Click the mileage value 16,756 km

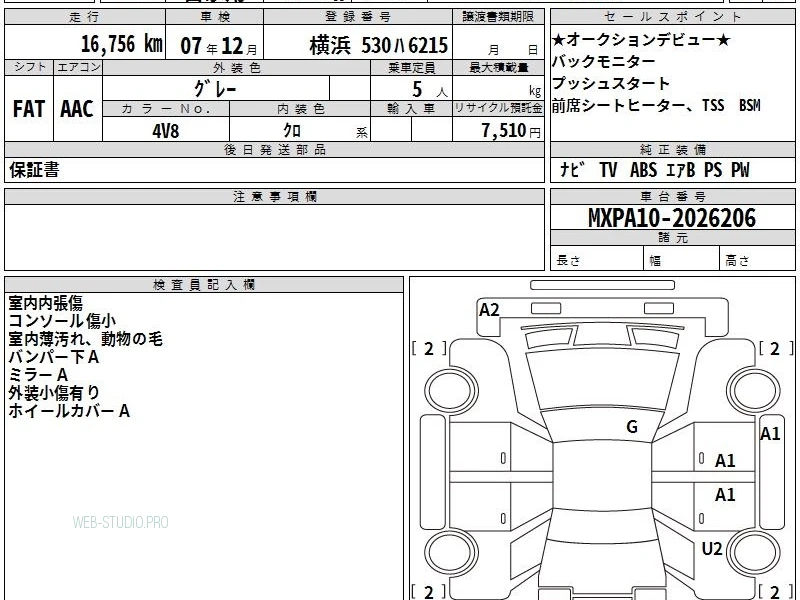click(x=121, y=44)
